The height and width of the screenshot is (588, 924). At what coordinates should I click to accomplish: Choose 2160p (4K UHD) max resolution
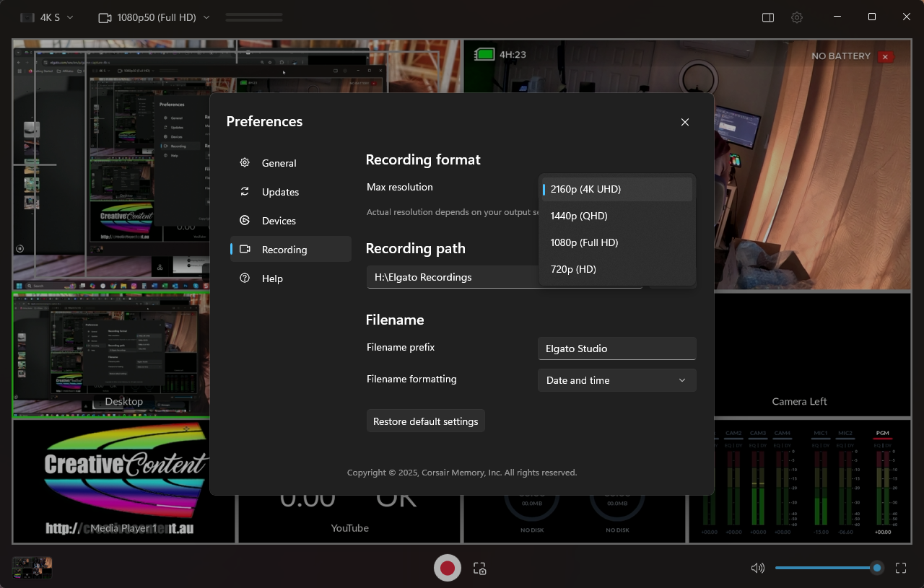(x=617, y=189)
